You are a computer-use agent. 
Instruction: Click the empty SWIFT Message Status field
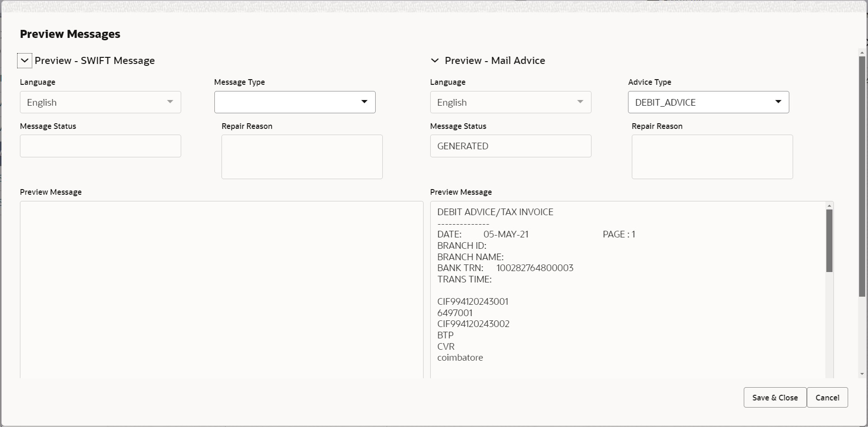tap(100, 146)
